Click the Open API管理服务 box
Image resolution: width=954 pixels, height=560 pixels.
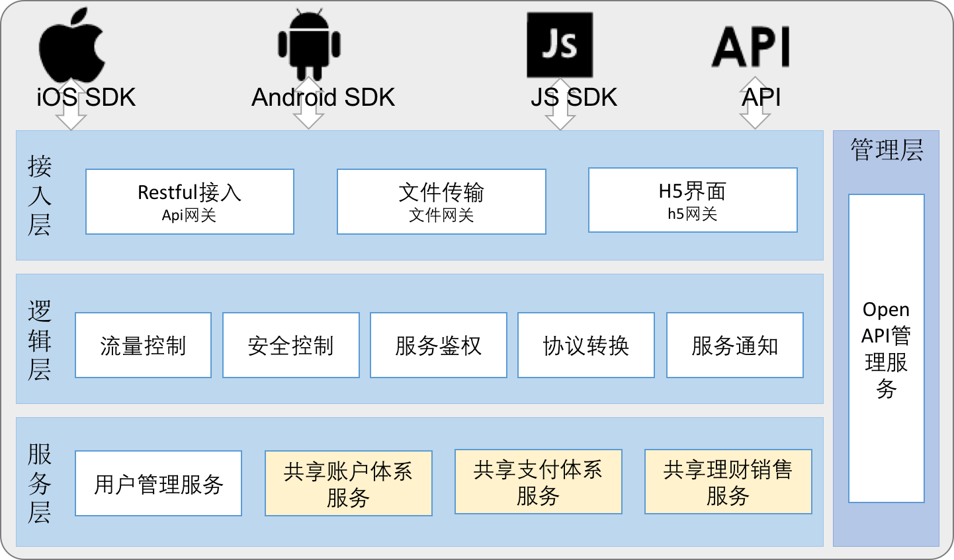point(887,348)
